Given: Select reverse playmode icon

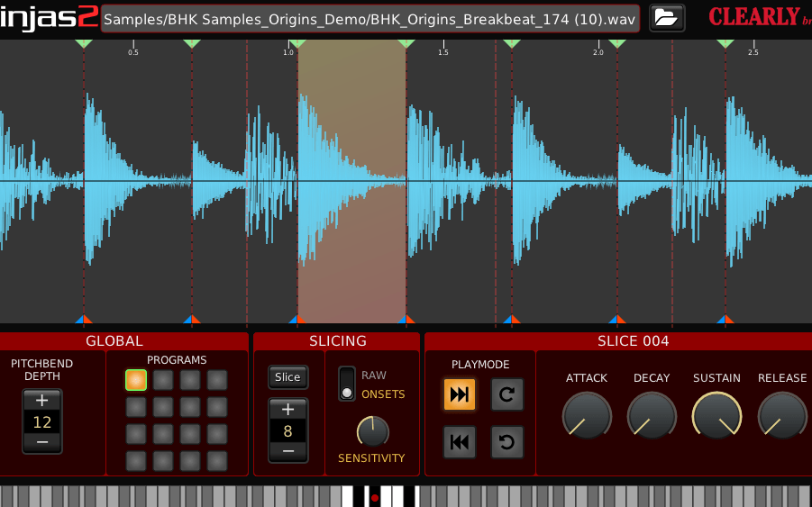Looking at the screenshot, I should click(x=460, y=442).
